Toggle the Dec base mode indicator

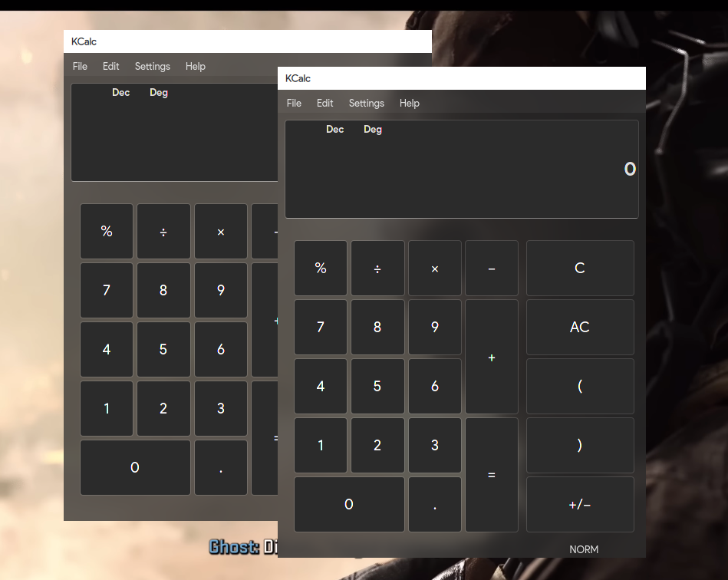click(334, 129)
